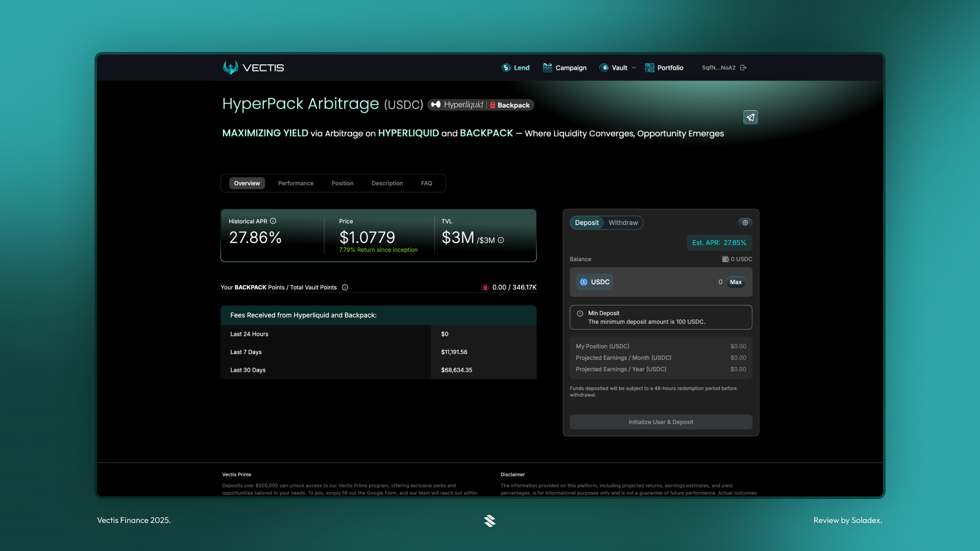Click wallet address 5qfN...NoA2
Screen dimensions: 980x551
coord(719,68)
